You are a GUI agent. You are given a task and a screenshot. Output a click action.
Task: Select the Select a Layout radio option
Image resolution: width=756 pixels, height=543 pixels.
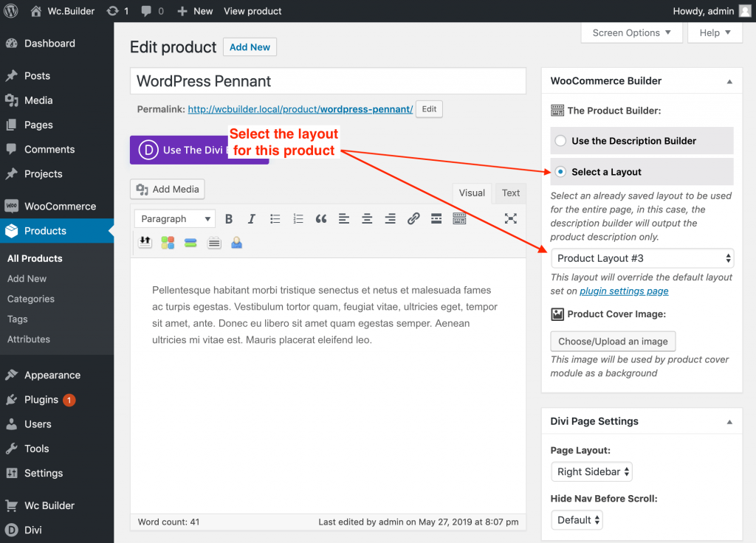click(x=560, y=171)
